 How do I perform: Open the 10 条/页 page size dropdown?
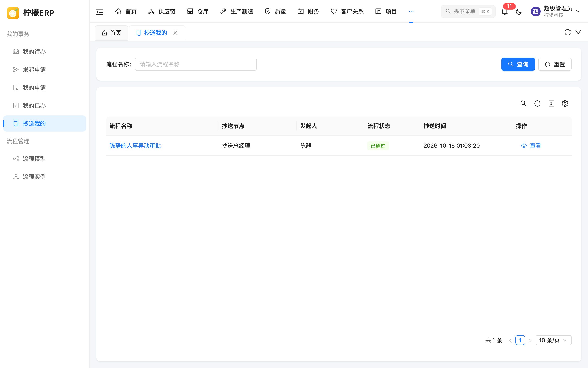(x=553, y=340)
